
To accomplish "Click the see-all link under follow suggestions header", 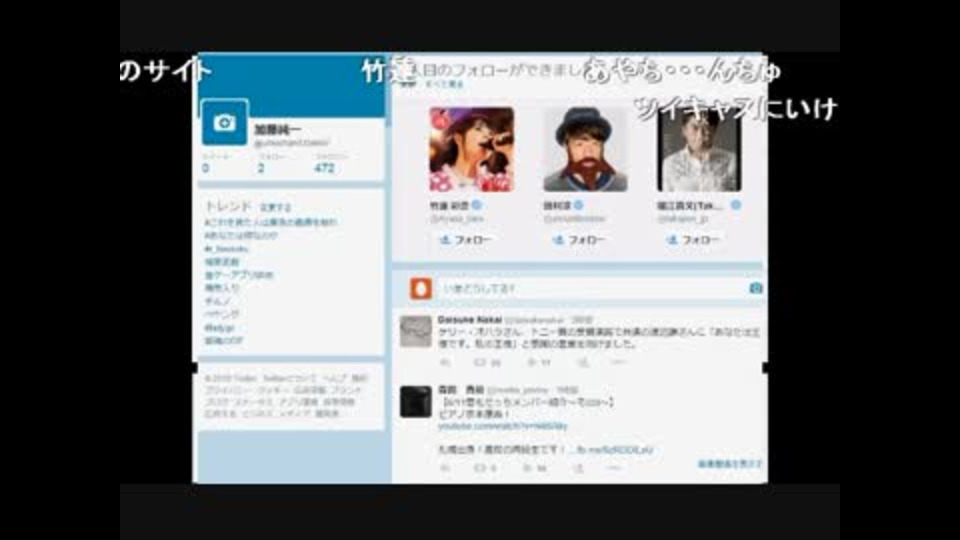I will tap(444, 84).
